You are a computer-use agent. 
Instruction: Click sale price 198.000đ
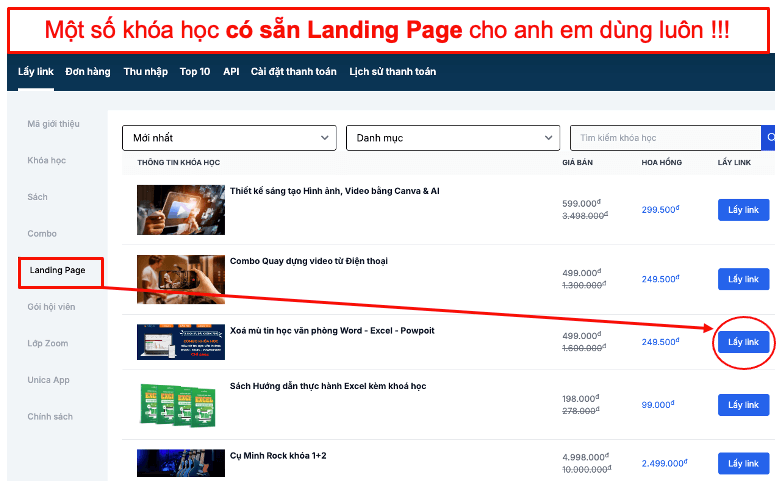[x=581, y=399]
